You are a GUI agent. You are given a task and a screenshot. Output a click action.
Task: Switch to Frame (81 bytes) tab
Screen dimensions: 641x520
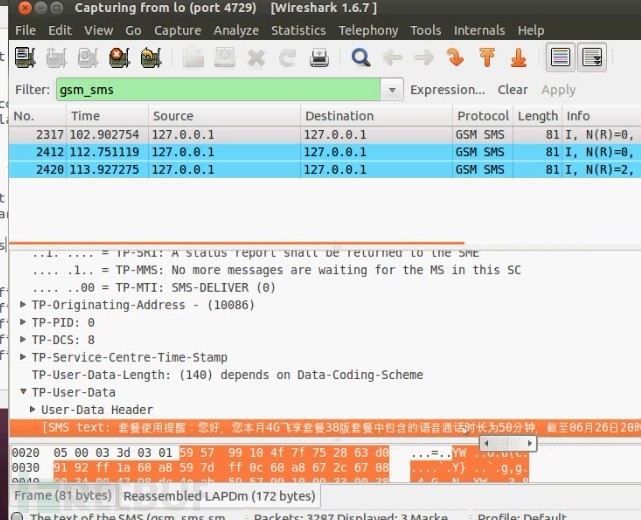click(63, 495)
